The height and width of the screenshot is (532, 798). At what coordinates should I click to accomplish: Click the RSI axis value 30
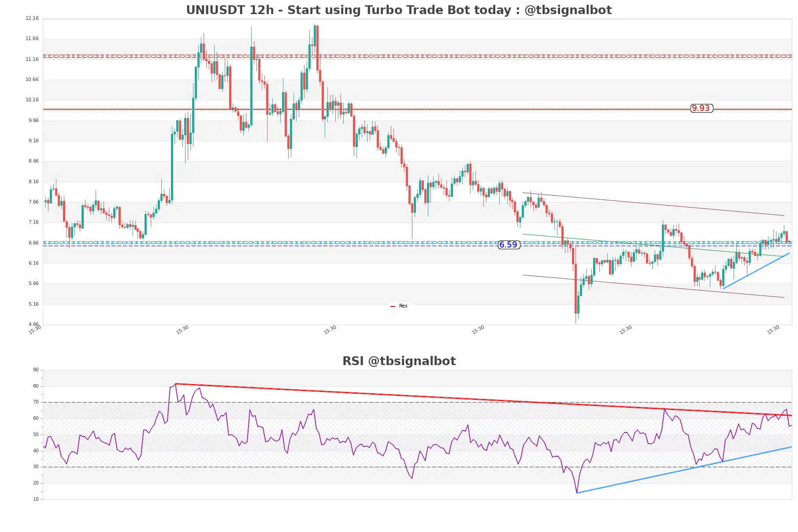point(36,467)
